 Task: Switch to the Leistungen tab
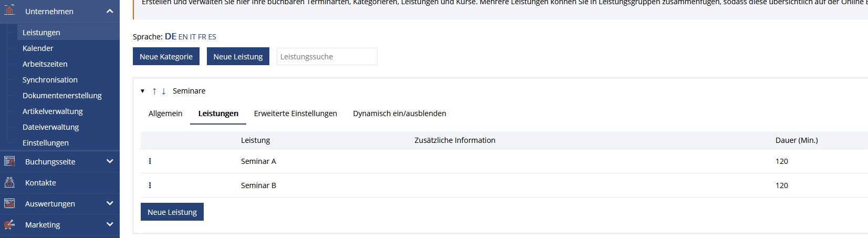(x=218, y=113)
